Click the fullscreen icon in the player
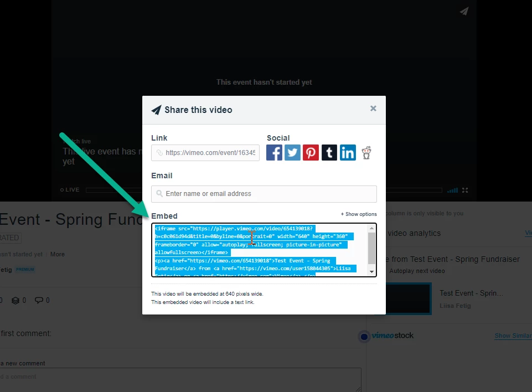532x392 pixels. click(465, 190)
